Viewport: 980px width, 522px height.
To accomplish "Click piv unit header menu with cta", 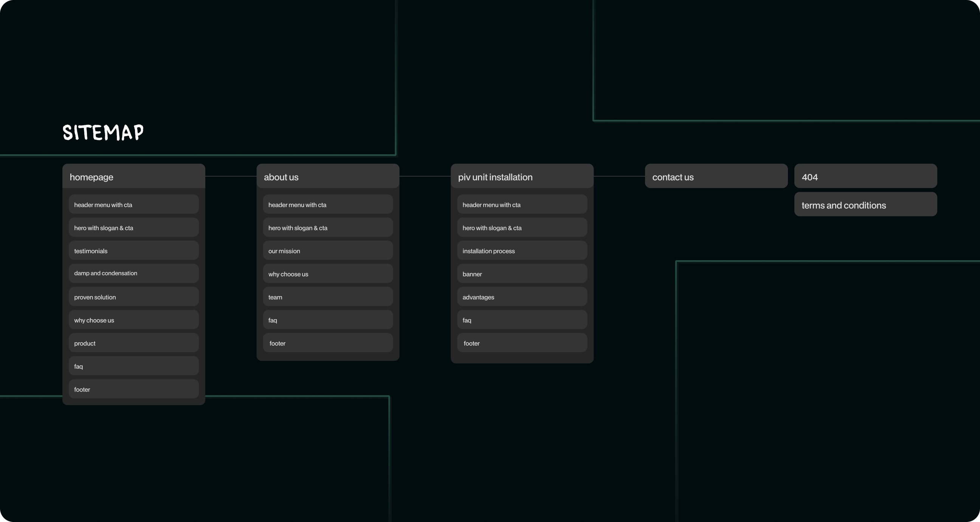I will [x=522, y=205].
